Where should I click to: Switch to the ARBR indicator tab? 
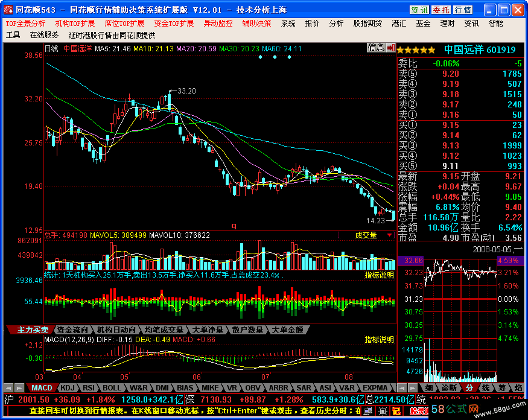coord(278,388)
